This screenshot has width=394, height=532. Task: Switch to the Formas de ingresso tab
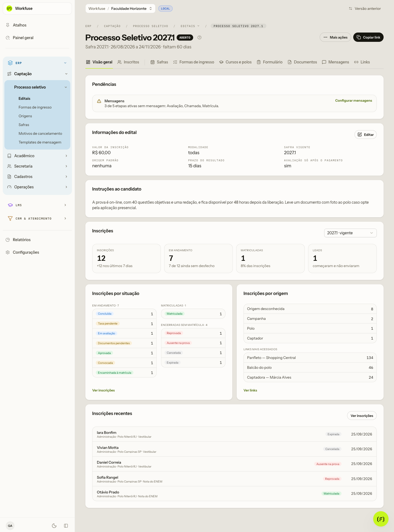pyautogui.click(x=194, y=62)
